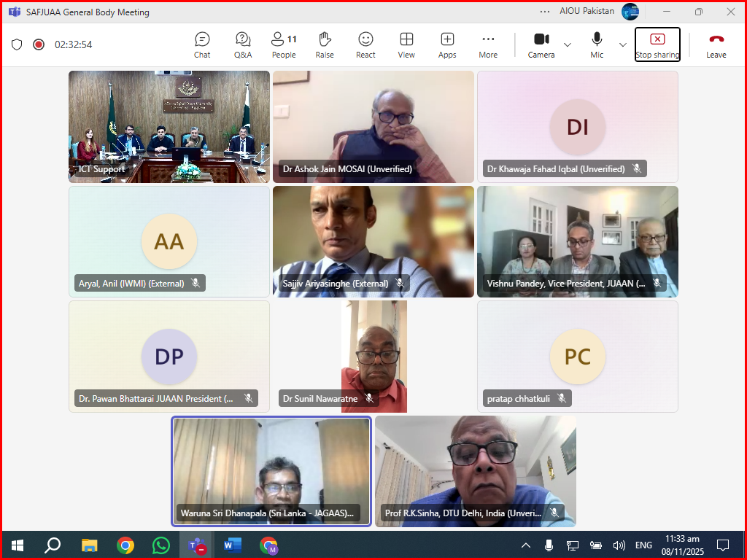Leave the meeting

pos(716,44)
